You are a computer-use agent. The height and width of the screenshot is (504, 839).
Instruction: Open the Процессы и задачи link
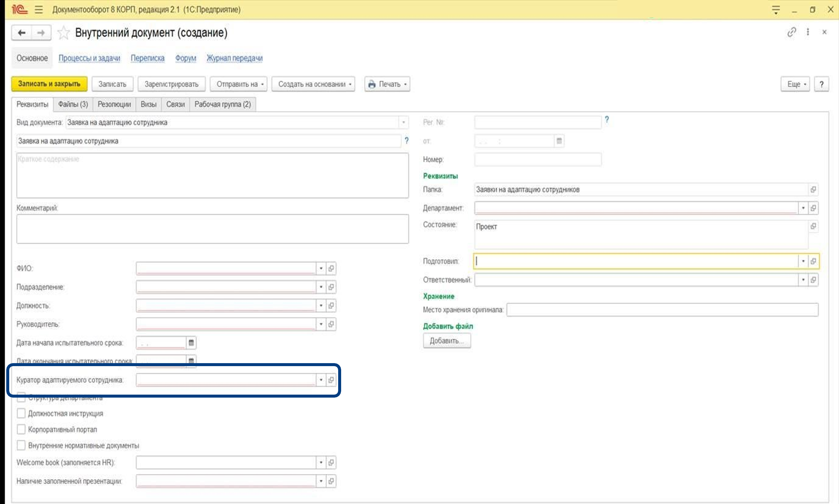pos(89,58)
